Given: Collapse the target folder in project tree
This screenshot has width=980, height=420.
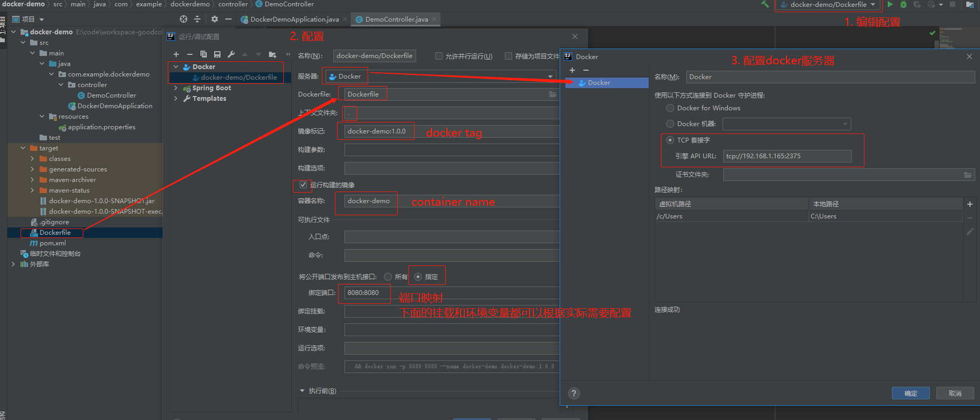Looking at the screenshot, I should (23, 148).
